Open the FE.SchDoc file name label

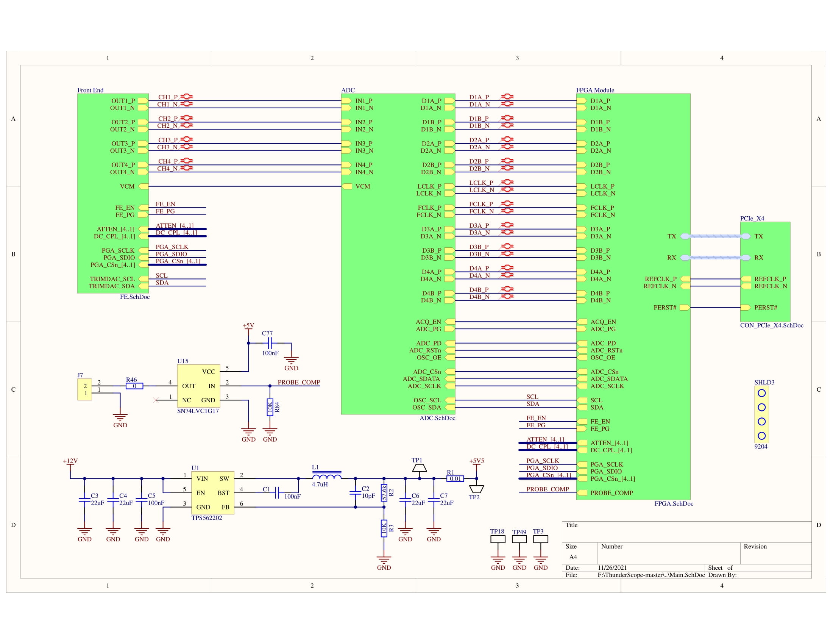click(x=135, y=297)
